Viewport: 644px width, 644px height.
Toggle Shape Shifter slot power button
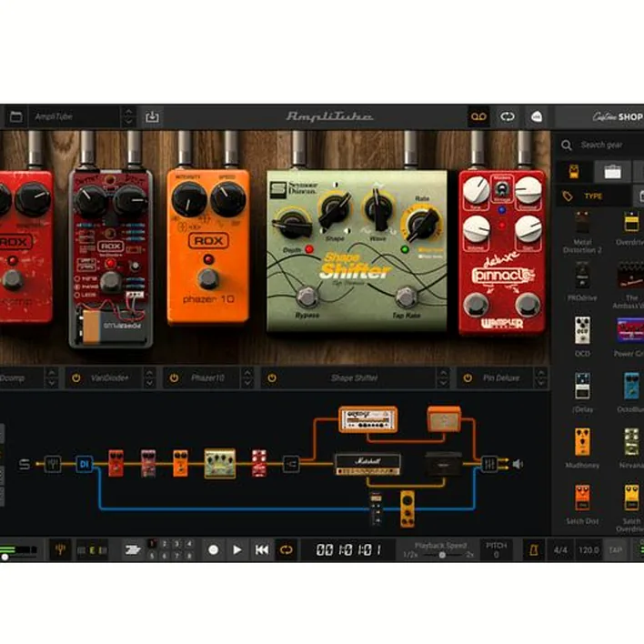tap(272, 377)
